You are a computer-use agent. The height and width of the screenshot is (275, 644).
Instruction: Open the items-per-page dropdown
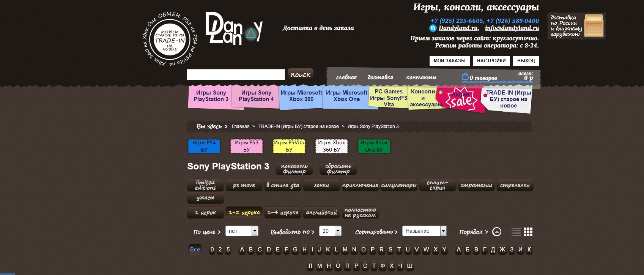(x=330, y=231)
